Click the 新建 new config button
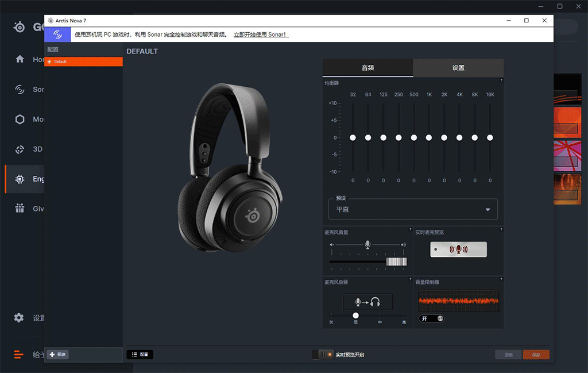 58,354
